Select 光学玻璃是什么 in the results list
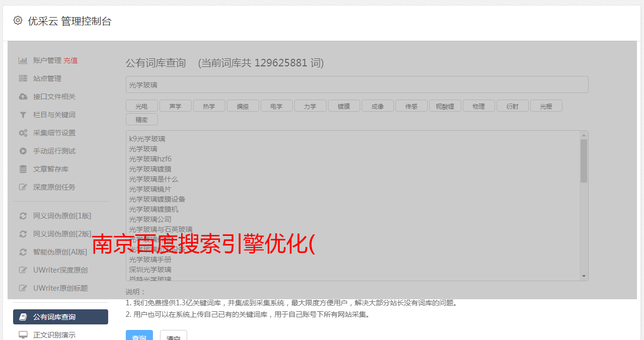This screenshot has width=644, height=340. (153, 179)
